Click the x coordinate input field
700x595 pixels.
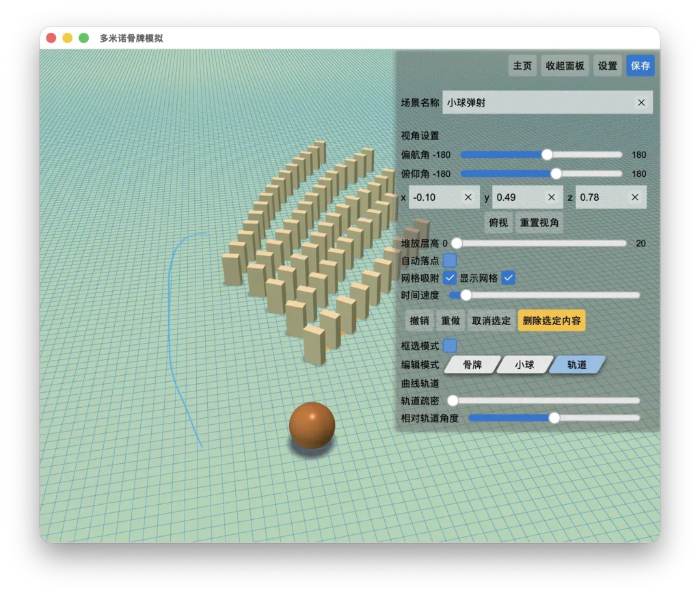[x=444, y=197]
